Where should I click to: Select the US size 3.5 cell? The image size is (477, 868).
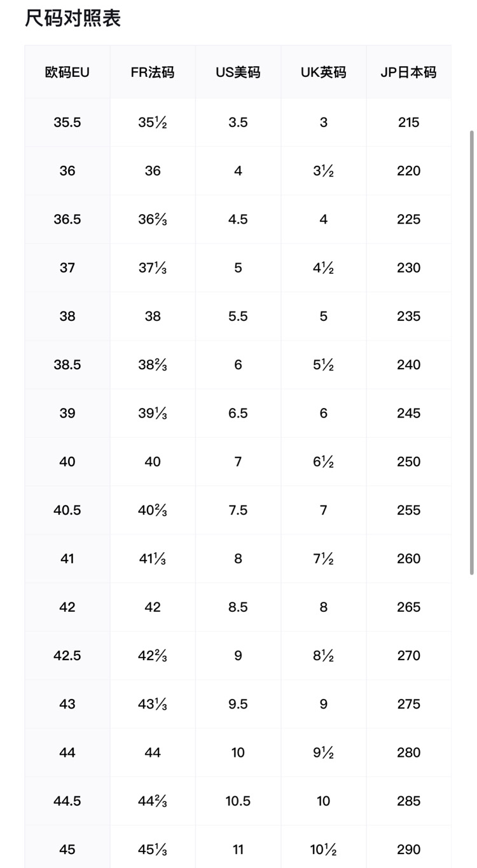tap(238, 123)
